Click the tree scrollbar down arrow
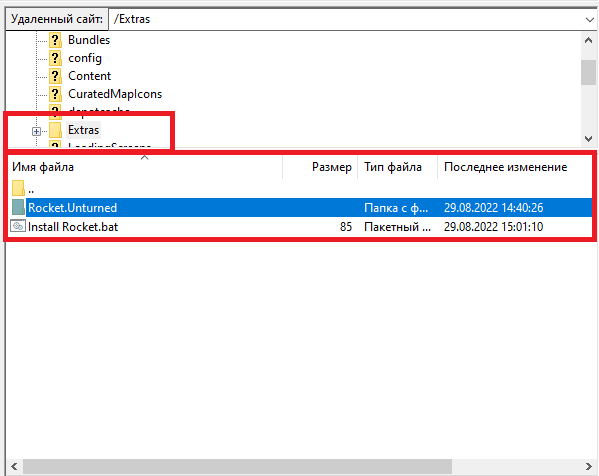This screenshot has height=476, width=599. pyautogui.click(x=589, y=139)
